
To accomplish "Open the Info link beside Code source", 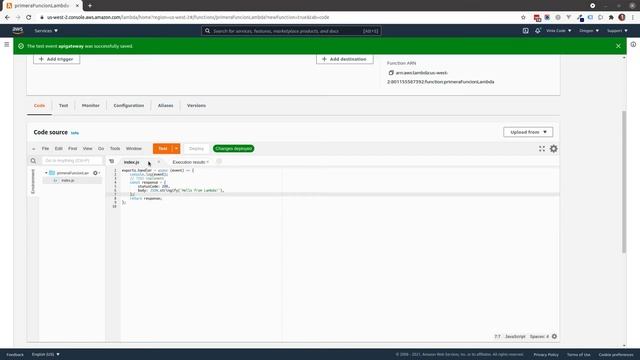I will (75, 133).
